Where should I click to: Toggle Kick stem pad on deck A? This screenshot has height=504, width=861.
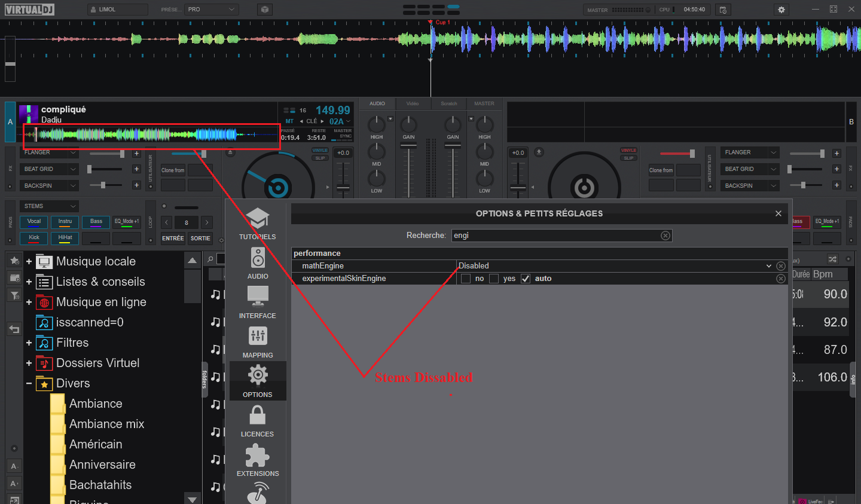point(34,238)
